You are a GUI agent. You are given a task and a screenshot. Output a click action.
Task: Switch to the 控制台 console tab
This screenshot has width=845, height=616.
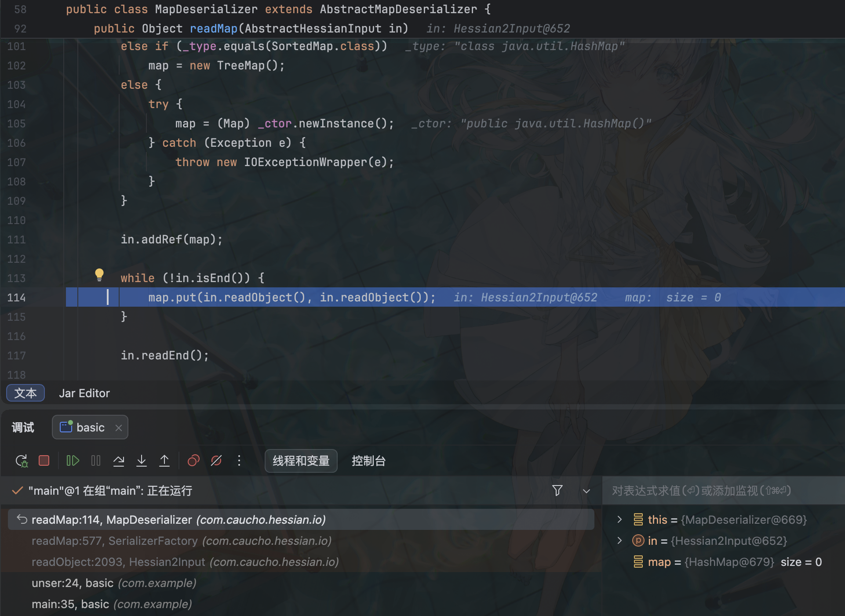(x=368, y=461)
